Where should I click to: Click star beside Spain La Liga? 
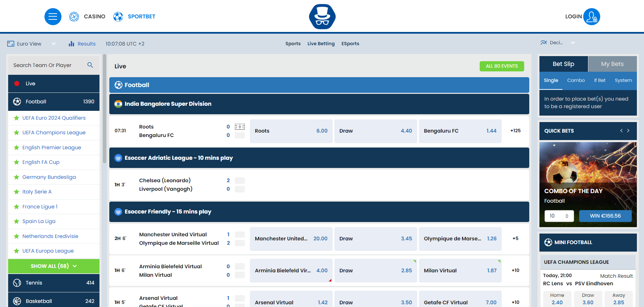pos(16,221)
